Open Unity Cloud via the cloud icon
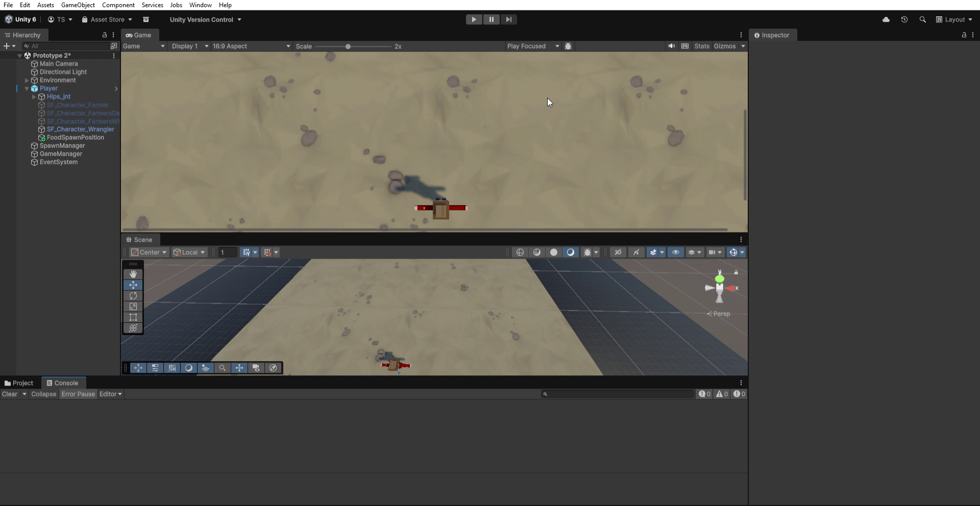The image size is (980, 506). [886, 19]
